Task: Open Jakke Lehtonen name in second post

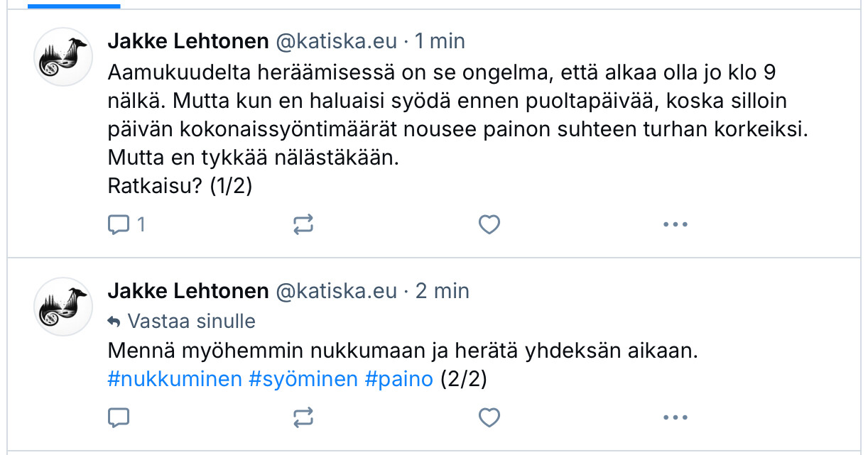Action: pos(188,291)
